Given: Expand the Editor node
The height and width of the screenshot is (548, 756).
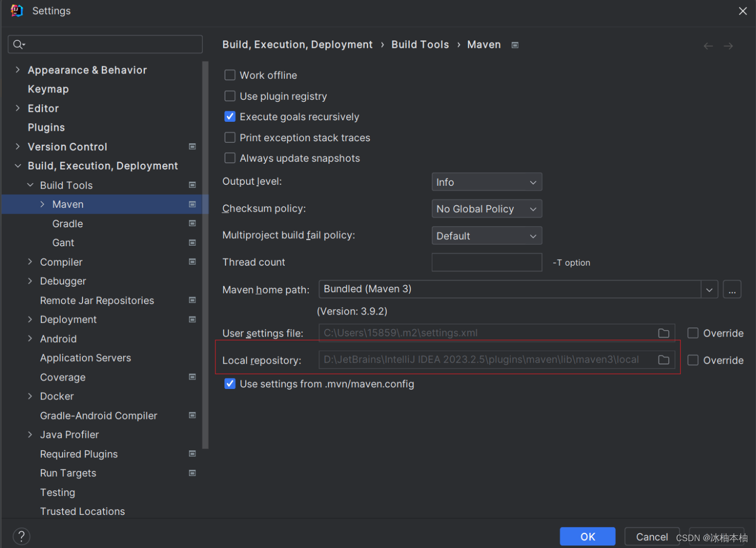Looking at the screenshot, I should (17, 108).
